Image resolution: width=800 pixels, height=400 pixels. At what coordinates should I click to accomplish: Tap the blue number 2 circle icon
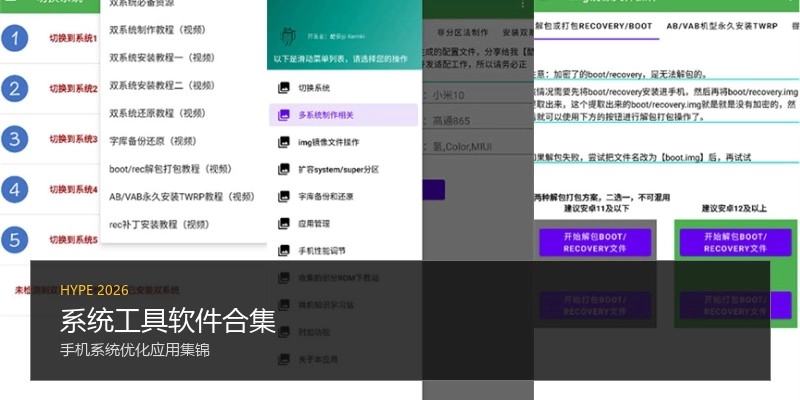[x=14, y=89]
